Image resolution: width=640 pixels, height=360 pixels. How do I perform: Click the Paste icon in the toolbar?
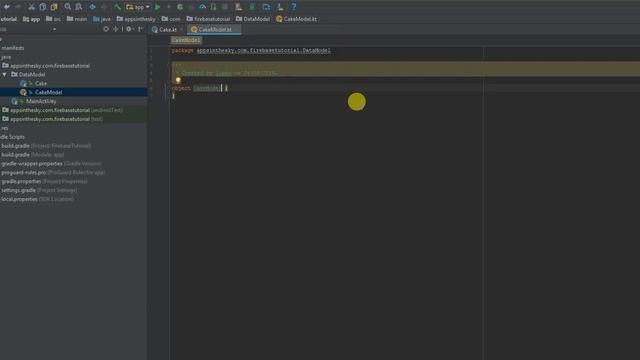point(54,7)
